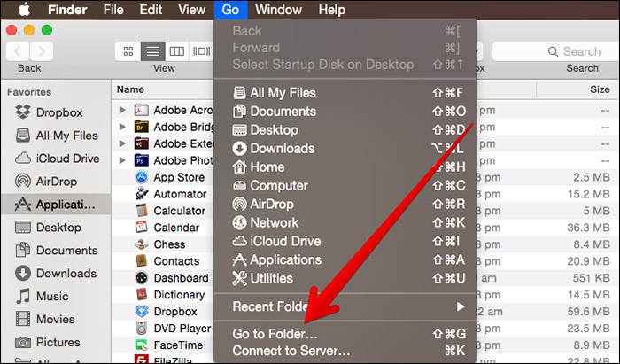Select AirDrop in the sidebar
This screenshot has height=364, width=620.
[56, 182]
